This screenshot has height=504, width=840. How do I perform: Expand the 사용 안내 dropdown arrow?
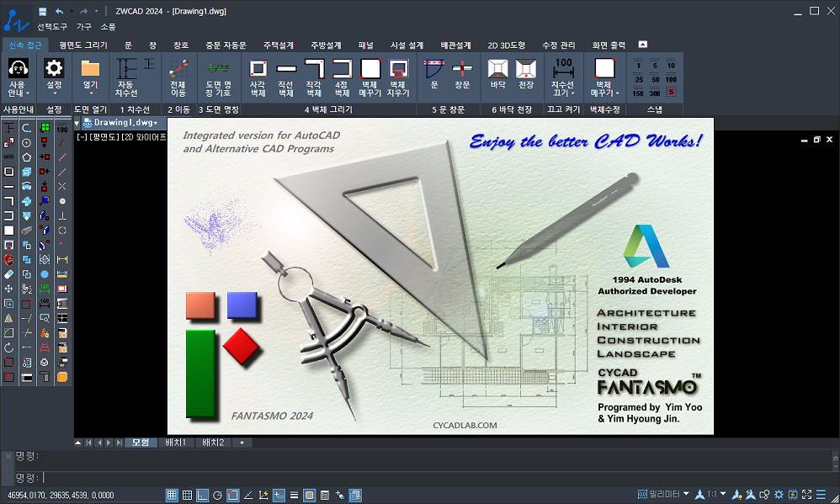pyautogui.click(x=27, y=93)
